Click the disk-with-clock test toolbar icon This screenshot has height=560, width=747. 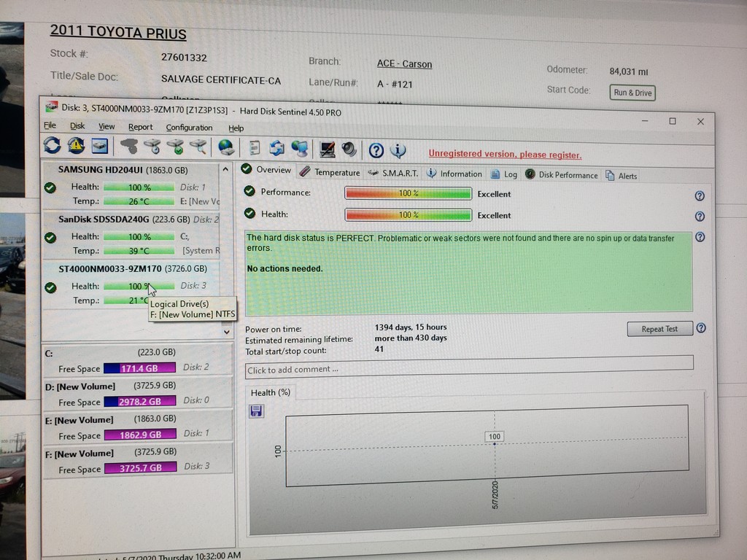(x=152, y=146)
